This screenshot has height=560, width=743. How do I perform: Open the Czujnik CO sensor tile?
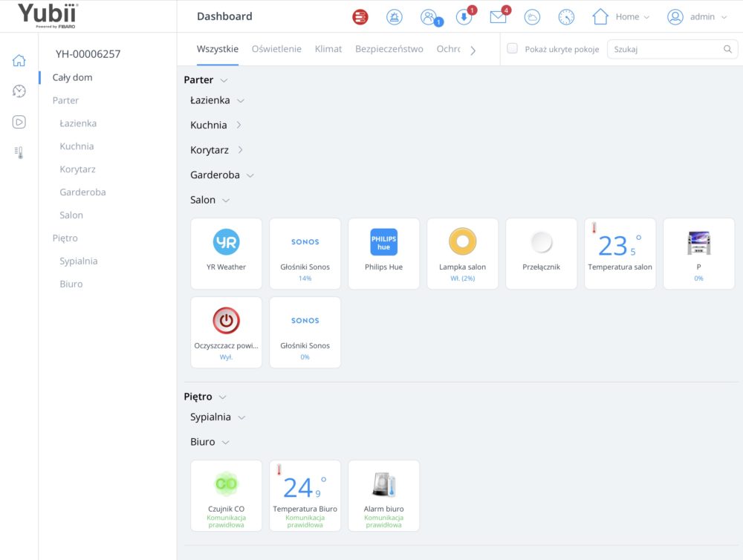click(x=226, y=495)
